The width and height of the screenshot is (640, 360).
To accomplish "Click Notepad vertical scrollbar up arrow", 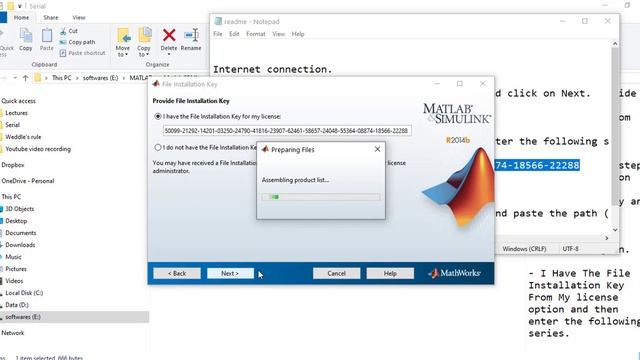I will (x=615, y=43).
